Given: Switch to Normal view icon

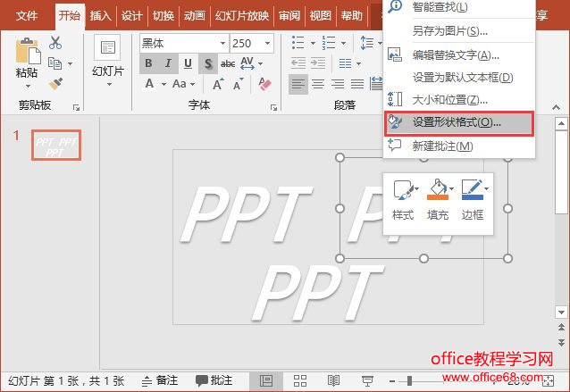Looking at the screenshot, I should tap(266, 380).
